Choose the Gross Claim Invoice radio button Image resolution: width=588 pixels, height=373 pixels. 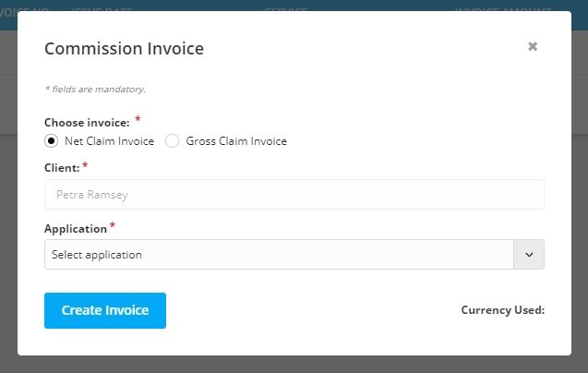pyautogui.click(x=172, y=141)
